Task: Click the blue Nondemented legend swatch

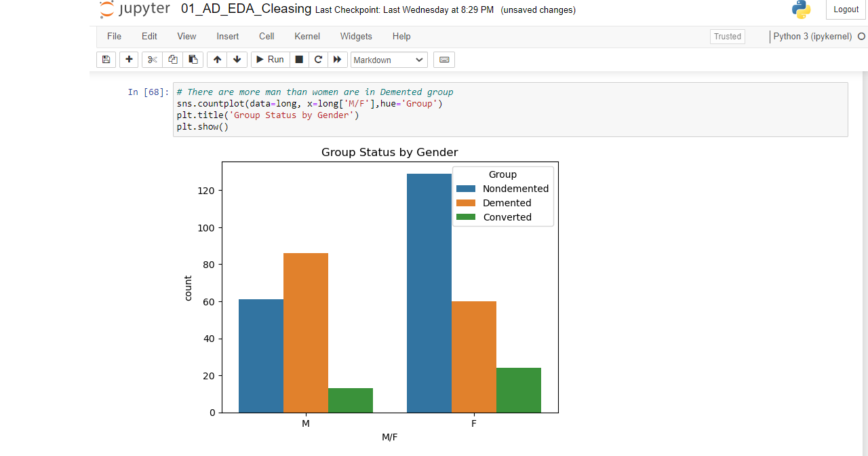Action: tap(466, 189)
